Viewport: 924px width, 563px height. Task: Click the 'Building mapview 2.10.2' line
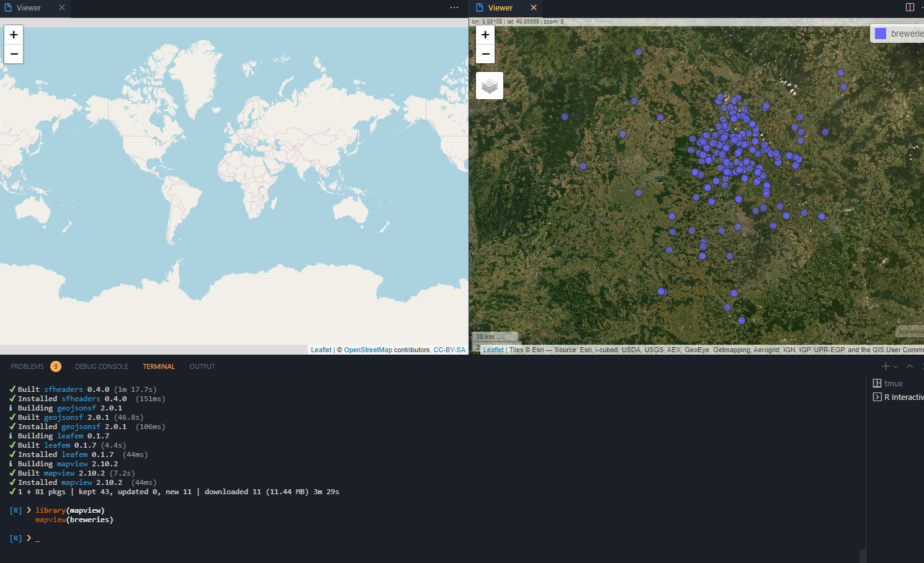[63, 464]
